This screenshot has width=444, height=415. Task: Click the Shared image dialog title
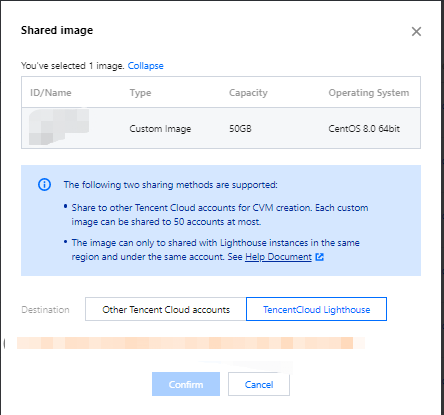coord(57,30)
